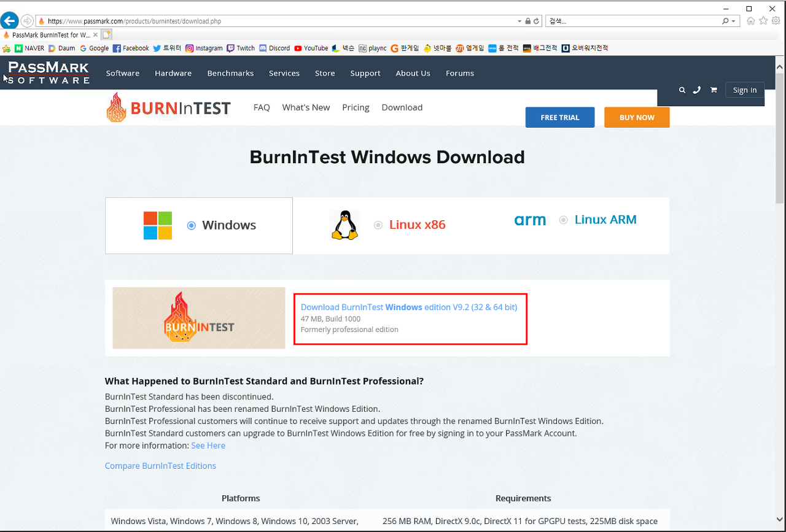786x532 pixels.
Task: Open the Favorites star at top right
Action: pos(763,21)
